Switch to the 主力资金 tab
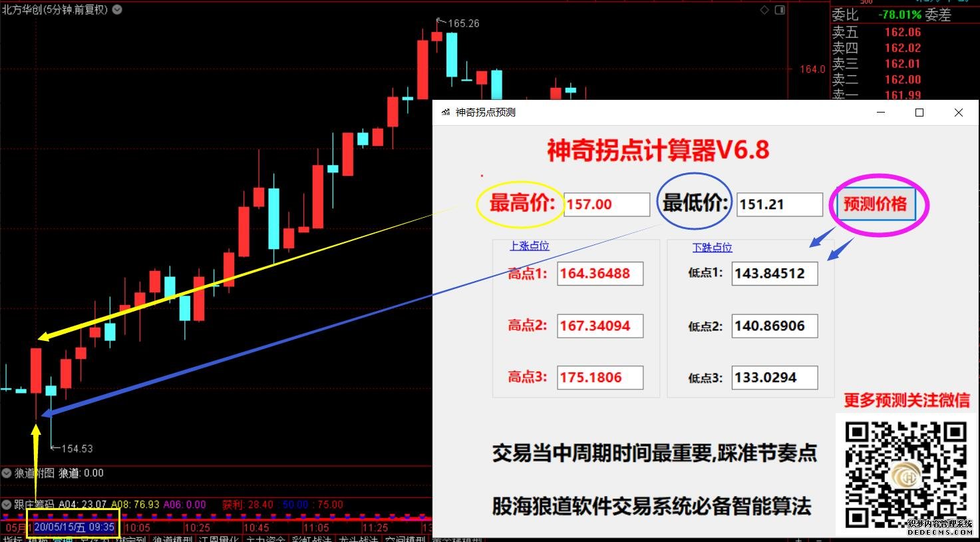The width and height of the screenshot is (980, 542). point(265,539)
